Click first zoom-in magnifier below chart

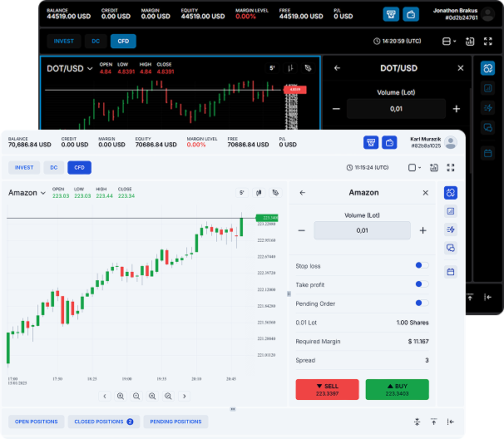click(121, 396)
